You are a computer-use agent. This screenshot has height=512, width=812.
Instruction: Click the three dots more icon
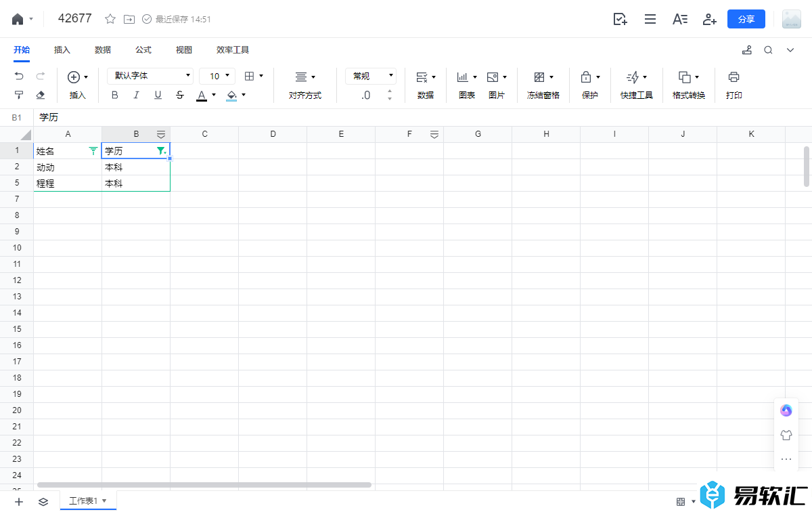(786, 459)
